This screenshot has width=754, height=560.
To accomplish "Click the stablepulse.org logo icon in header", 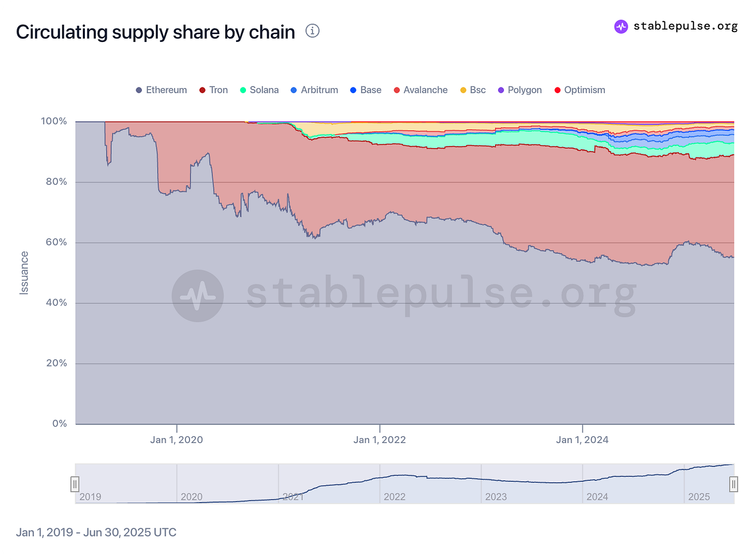I will [620, 26].
